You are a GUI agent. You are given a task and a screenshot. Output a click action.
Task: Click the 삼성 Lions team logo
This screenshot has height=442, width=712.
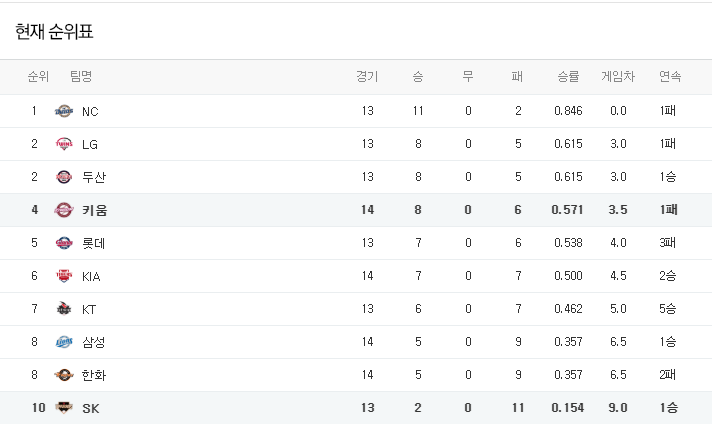click(64, 342)
